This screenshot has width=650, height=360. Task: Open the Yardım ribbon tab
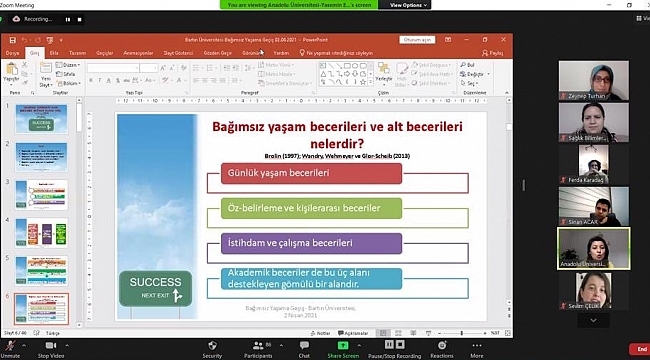281,53
